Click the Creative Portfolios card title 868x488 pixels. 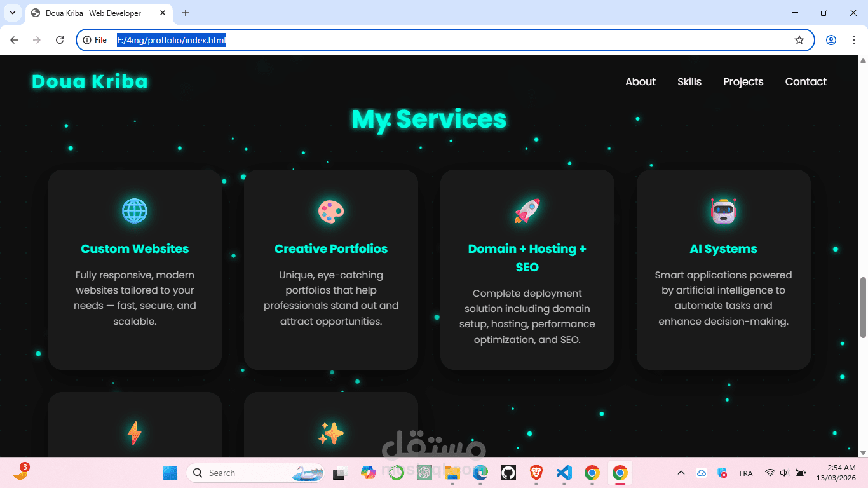331,248
